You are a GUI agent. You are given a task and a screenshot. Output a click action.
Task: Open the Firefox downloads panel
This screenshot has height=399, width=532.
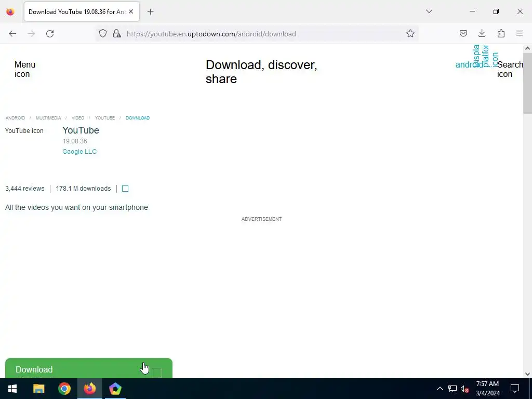coord(482,33)
